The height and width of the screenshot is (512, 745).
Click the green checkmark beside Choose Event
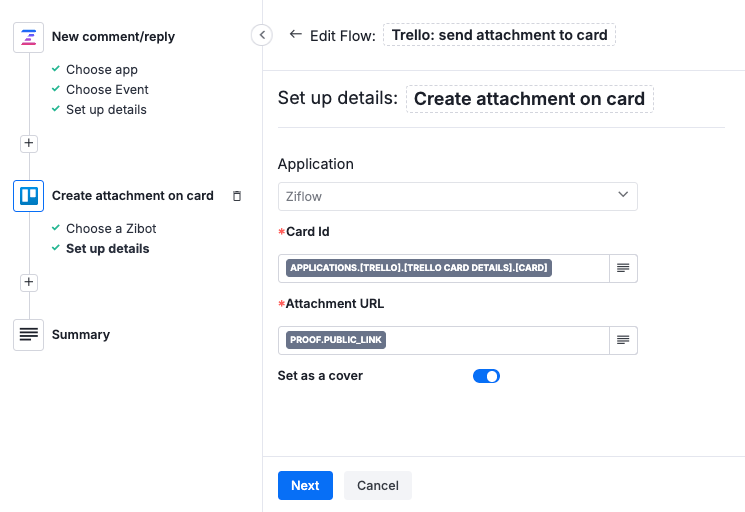click(x=56, y=89)
